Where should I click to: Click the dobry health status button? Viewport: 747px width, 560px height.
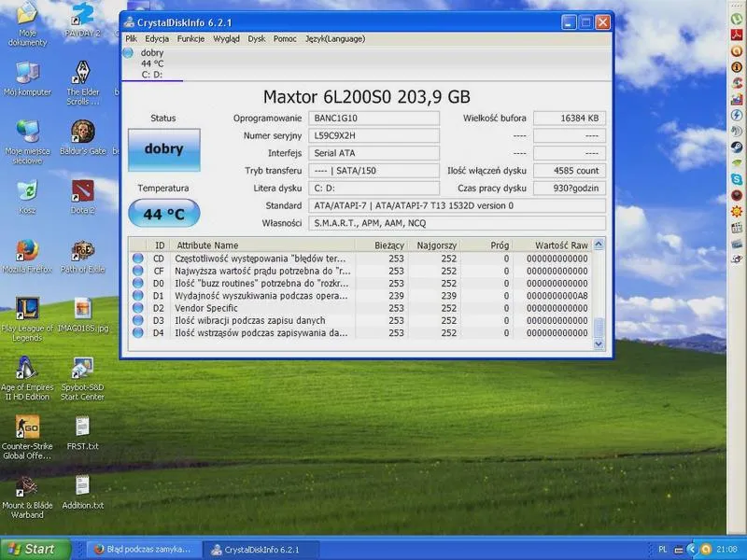(164, 149)
